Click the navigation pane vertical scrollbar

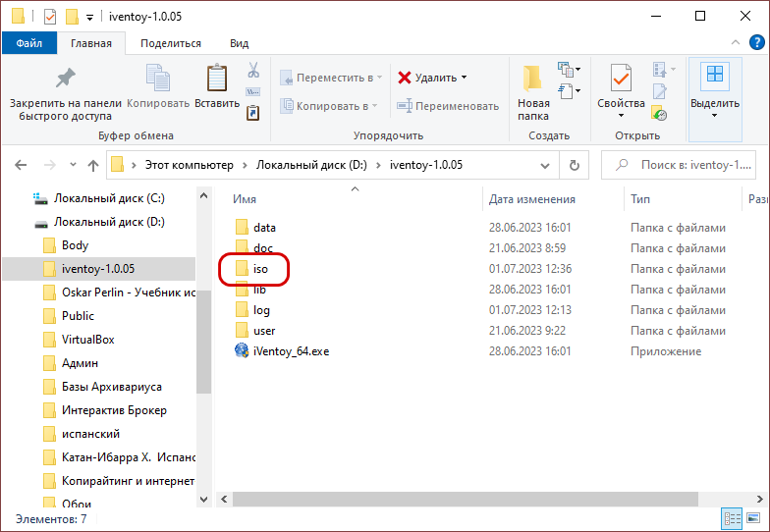pyautogui.click(x=204, y=342)
